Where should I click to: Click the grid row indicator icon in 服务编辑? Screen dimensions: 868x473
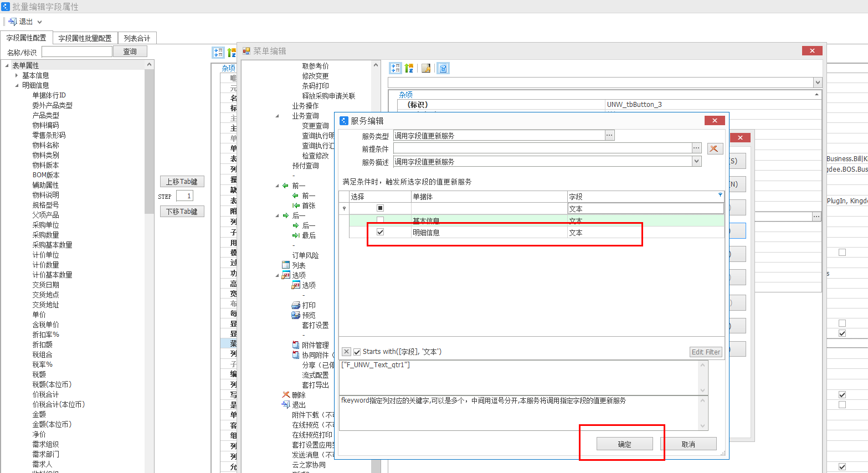[344, 208]
